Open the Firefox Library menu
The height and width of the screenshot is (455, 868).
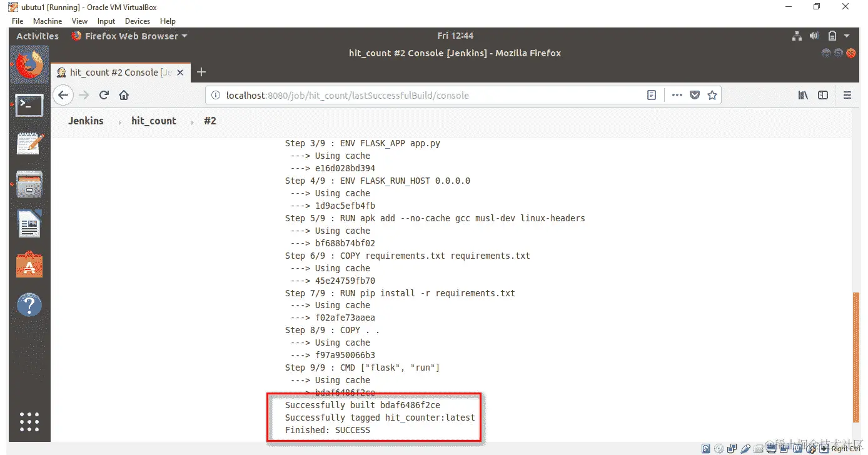pos(804,96)
